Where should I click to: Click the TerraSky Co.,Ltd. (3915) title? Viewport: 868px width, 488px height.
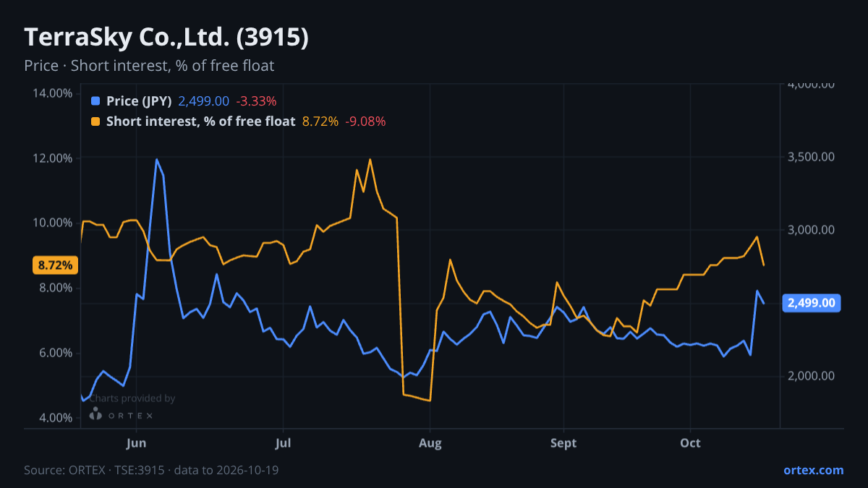[x=166, y=38]
